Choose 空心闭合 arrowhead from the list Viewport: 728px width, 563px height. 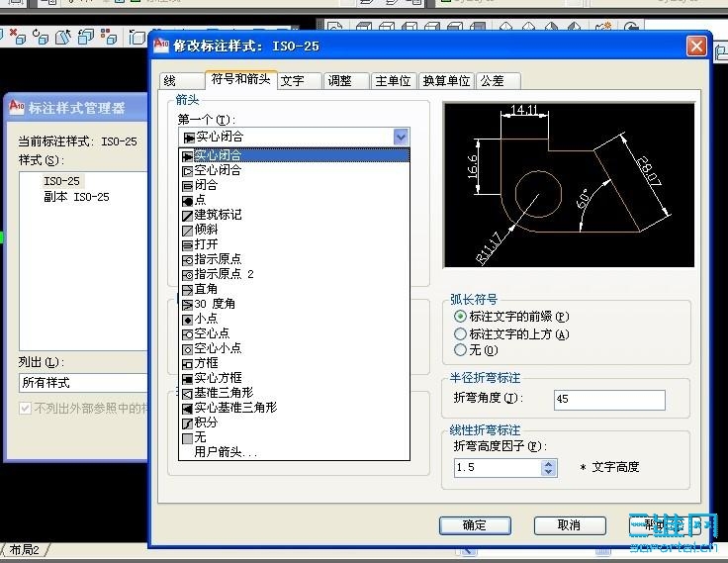tap(294, 170)
